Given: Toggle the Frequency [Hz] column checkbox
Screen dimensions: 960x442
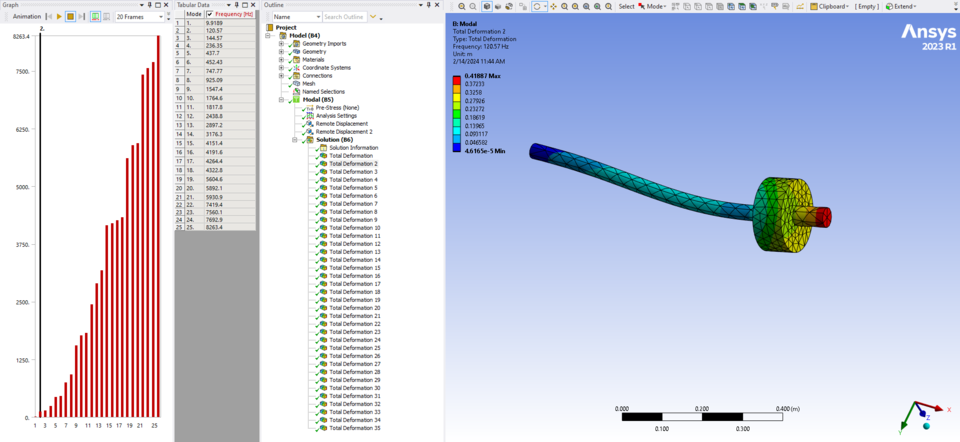Looking at the screenshot, I should tap(210, 13).
